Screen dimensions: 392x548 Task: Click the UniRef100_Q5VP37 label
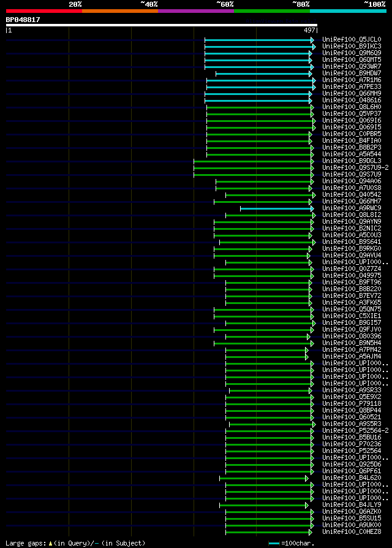[352, 113]
